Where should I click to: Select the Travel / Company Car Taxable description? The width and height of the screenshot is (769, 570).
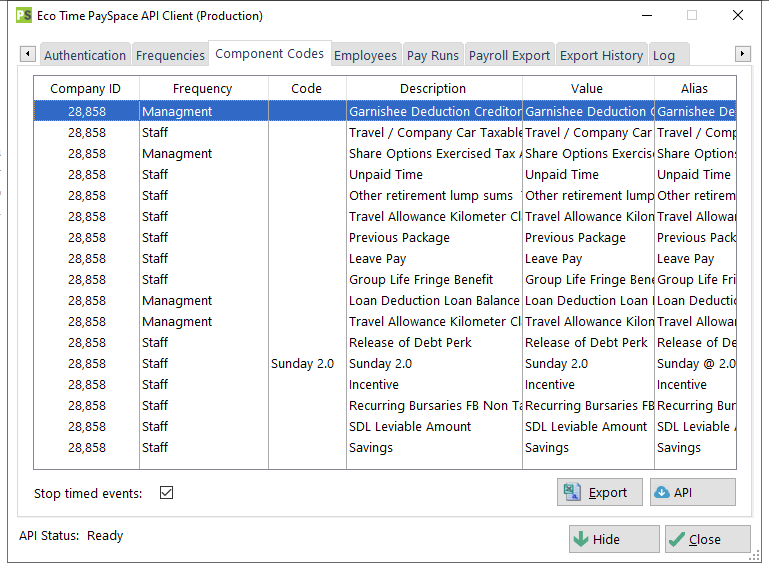[x=435, y=132]
